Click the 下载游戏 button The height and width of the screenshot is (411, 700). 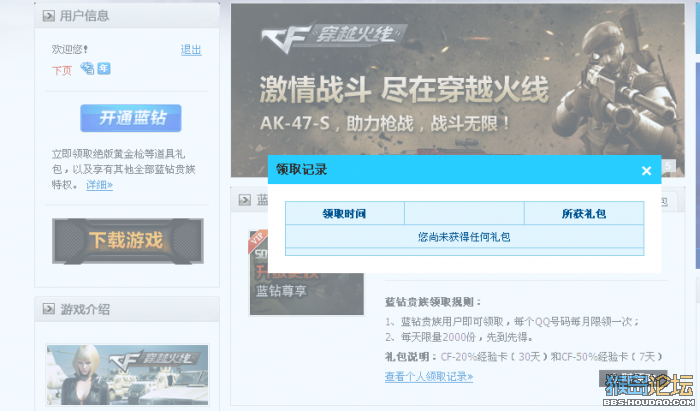(x=128, y=241)
